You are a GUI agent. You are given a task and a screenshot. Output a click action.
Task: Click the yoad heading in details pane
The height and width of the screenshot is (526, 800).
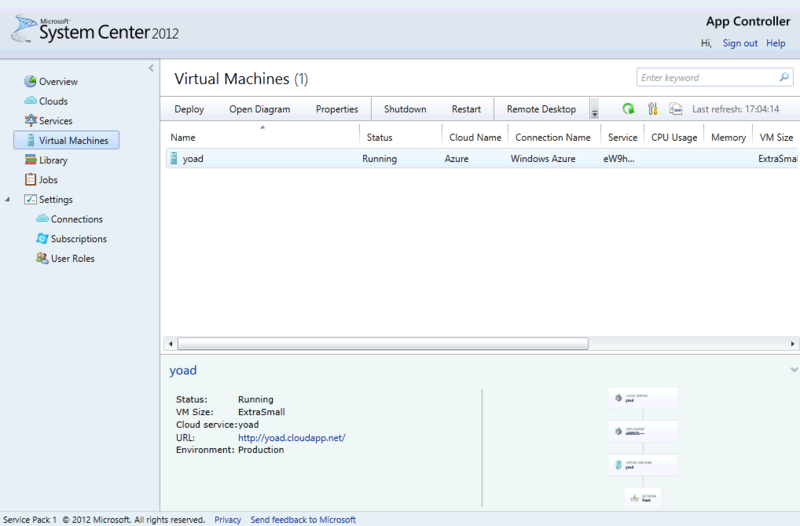pyautogui.click(x=183, y=370)
